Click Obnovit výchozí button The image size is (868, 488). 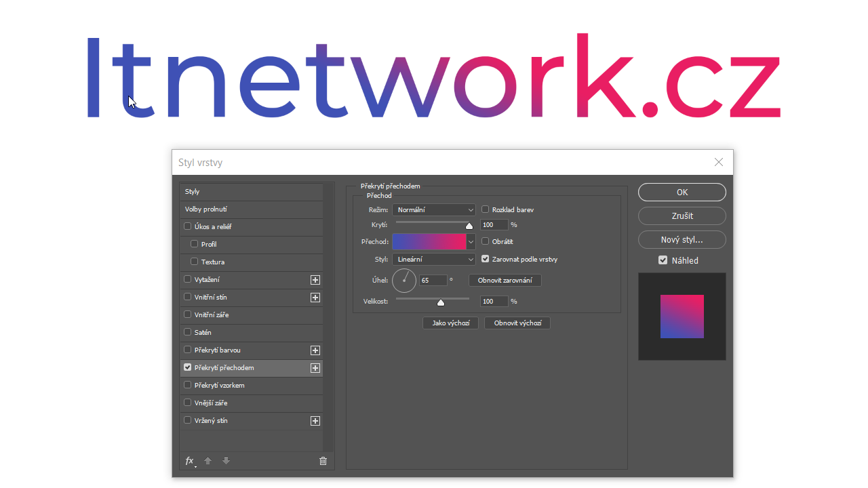517,323
